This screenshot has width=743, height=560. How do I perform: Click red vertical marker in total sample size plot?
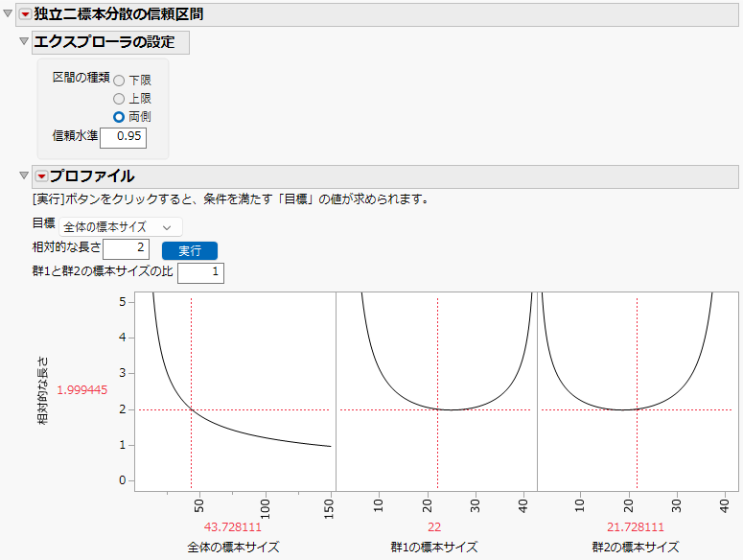click(x=192, y=393)
